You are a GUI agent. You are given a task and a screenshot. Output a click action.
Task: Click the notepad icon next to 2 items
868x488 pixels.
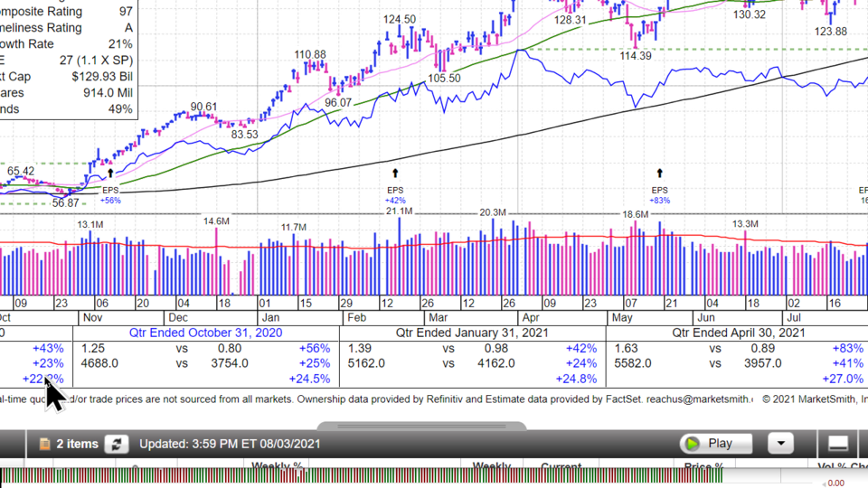[x=44, y=444]
